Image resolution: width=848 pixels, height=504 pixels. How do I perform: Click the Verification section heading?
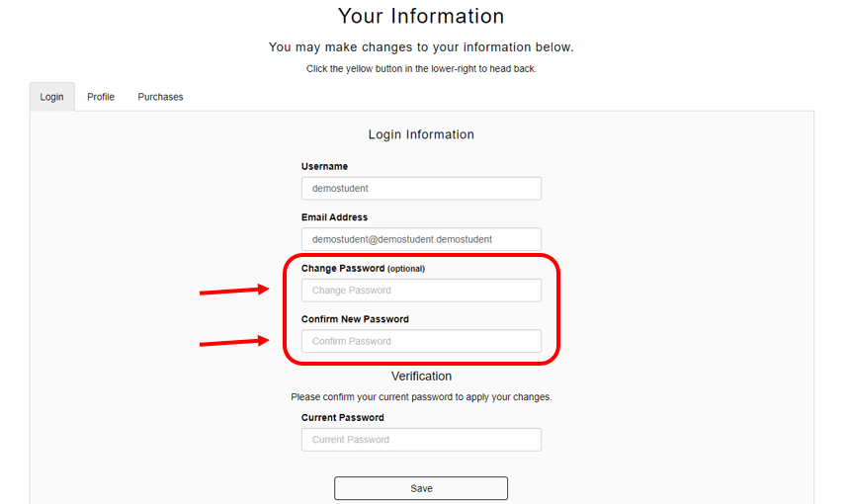tap(421, 377)
